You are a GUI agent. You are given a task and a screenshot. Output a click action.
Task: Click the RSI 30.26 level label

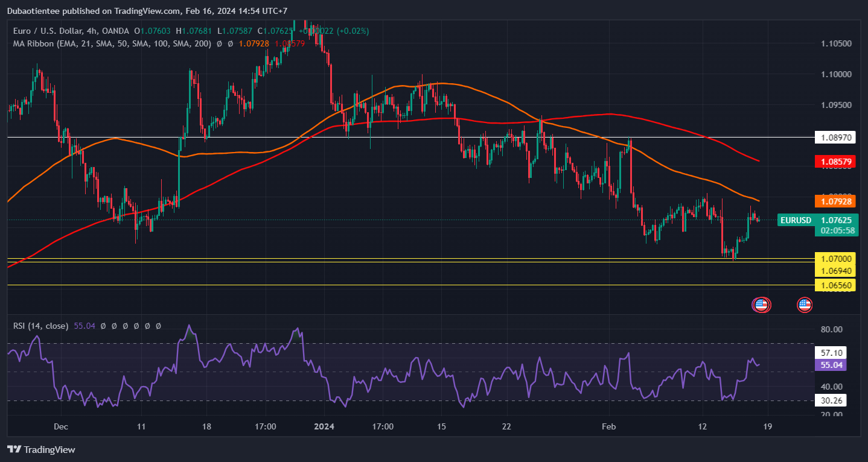tap(831, 400)
